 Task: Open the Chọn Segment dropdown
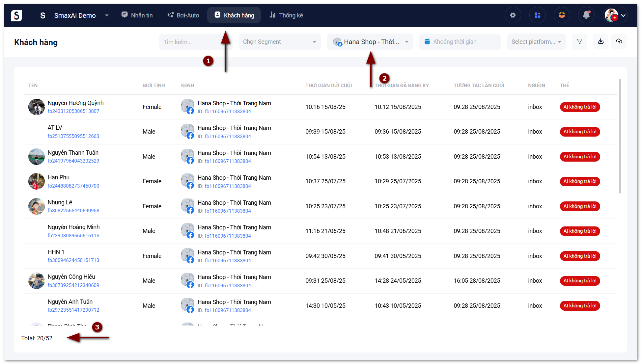coord(279,42)
